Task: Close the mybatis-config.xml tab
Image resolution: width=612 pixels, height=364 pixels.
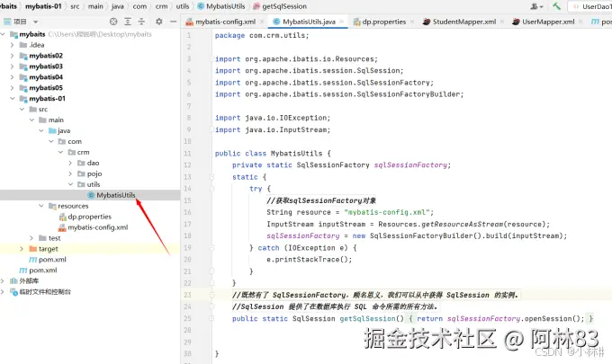Action: point(262,22)
